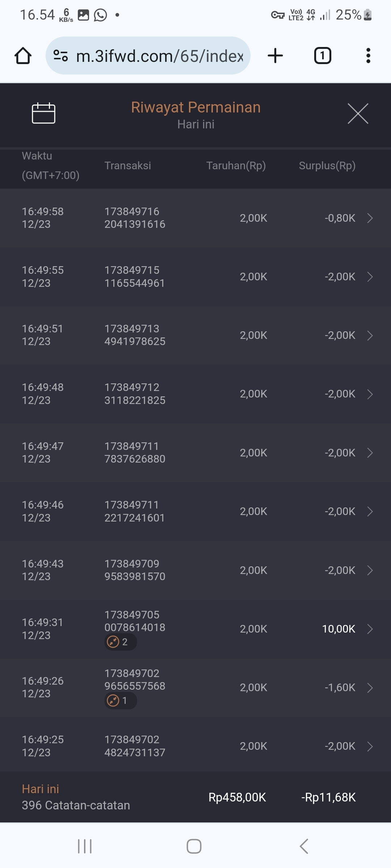Tap the free-spin badge labeled 1
The width and height of the screenshot is (391, 868).
tap(120, 701)
